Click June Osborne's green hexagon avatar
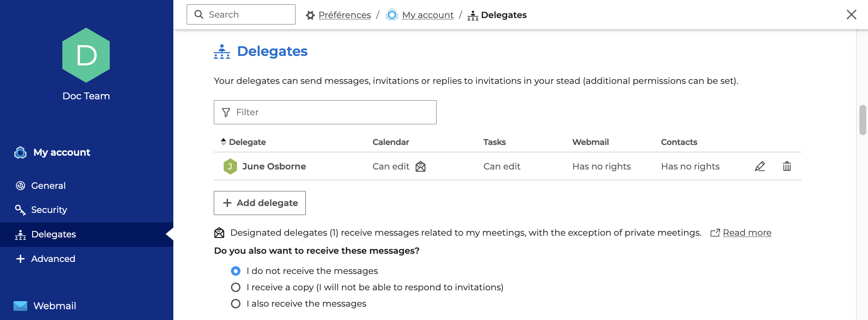 click(230, 166)
